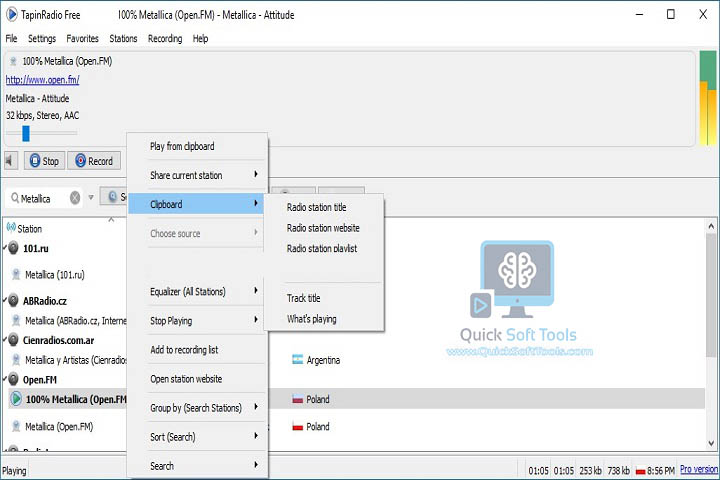Click the magnifier icon in the search box
This screenshot has width=720, height=480.
click(15, 198)
